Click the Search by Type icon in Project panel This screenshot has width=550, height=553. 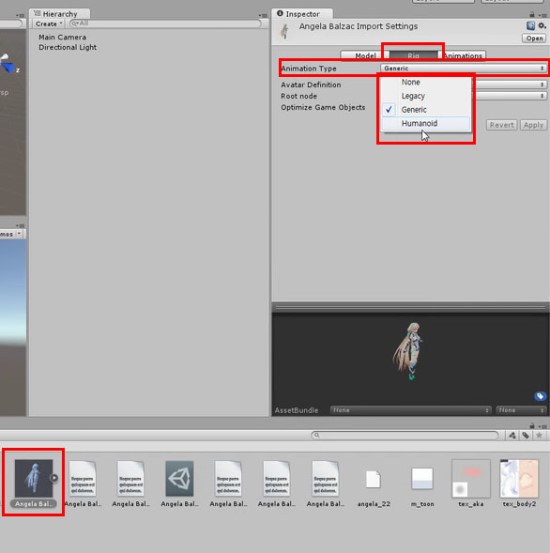pyautogui.click(x=512, y=436)
